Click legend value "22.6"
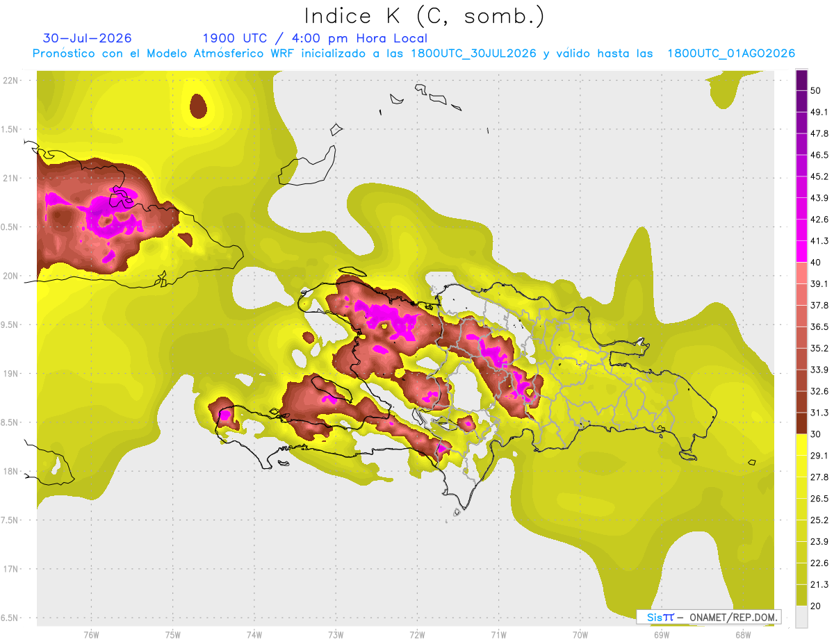 click(x=819, y=563)
